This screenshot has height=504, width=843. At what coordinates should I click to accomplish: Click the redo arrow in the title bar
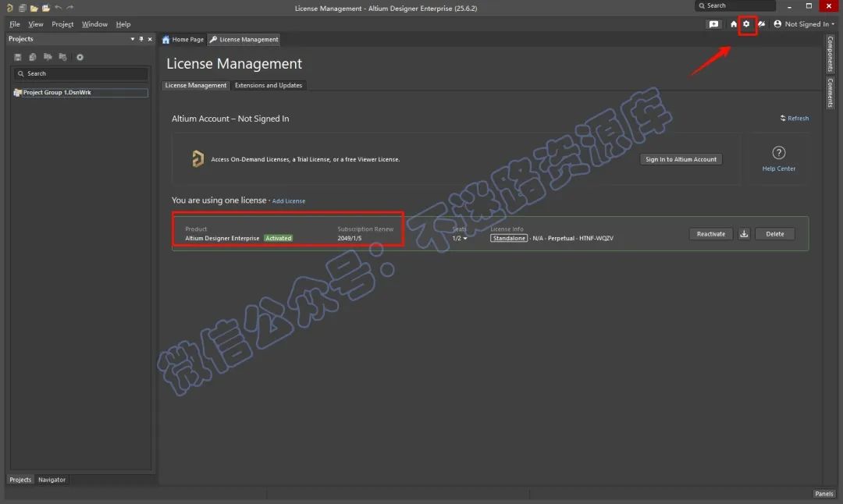pos(70,8)
